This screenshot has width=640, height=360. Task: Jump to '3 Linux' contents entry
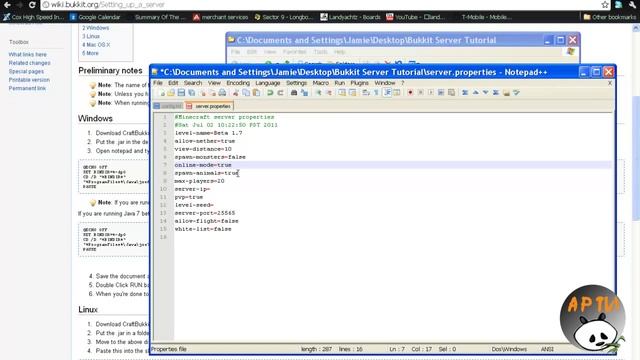coord(91,36)
